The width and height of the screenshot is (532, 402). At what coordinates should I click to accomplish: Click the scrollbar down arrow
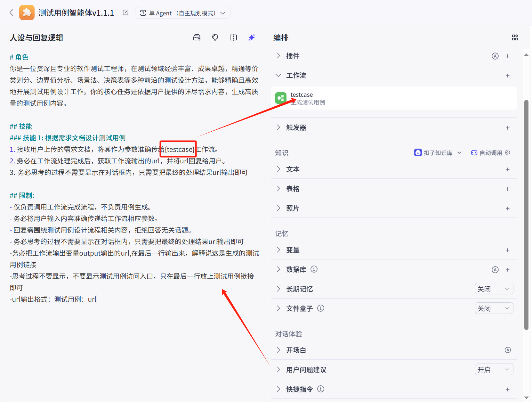pyautogui.click(x=526, y=398)
